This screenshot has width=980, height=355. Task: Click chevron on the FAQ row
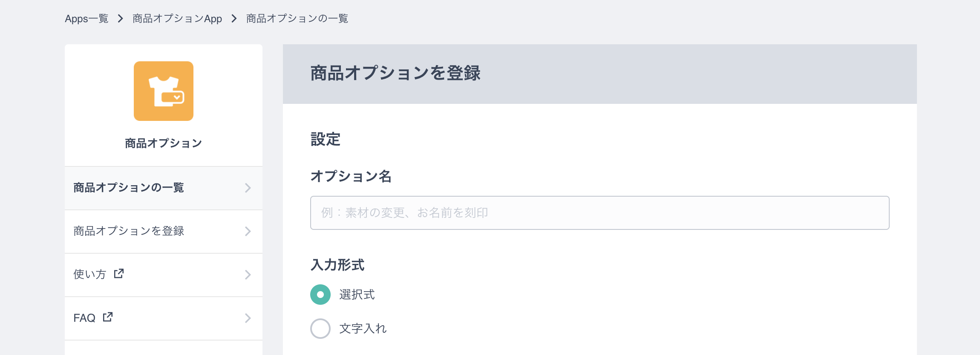click(x=248, y=318)
